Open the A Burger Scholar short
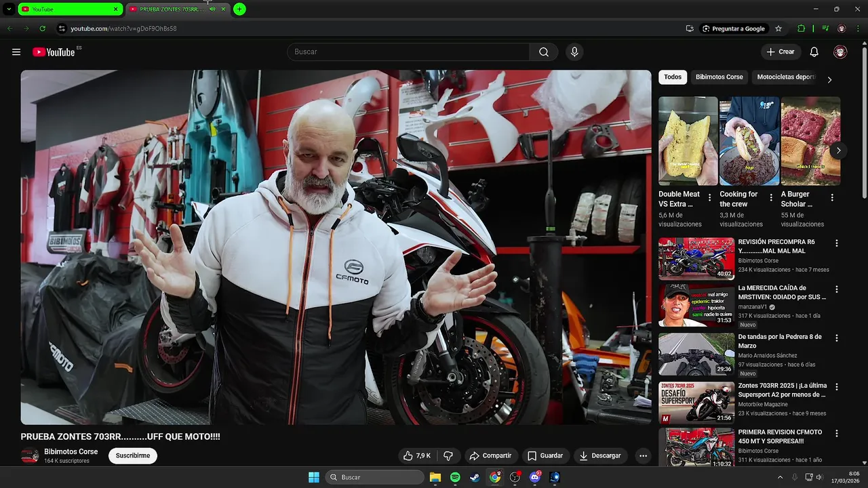The width and height of the screenshot is (868, 488). pyautogui.click(x=810, y=141)
